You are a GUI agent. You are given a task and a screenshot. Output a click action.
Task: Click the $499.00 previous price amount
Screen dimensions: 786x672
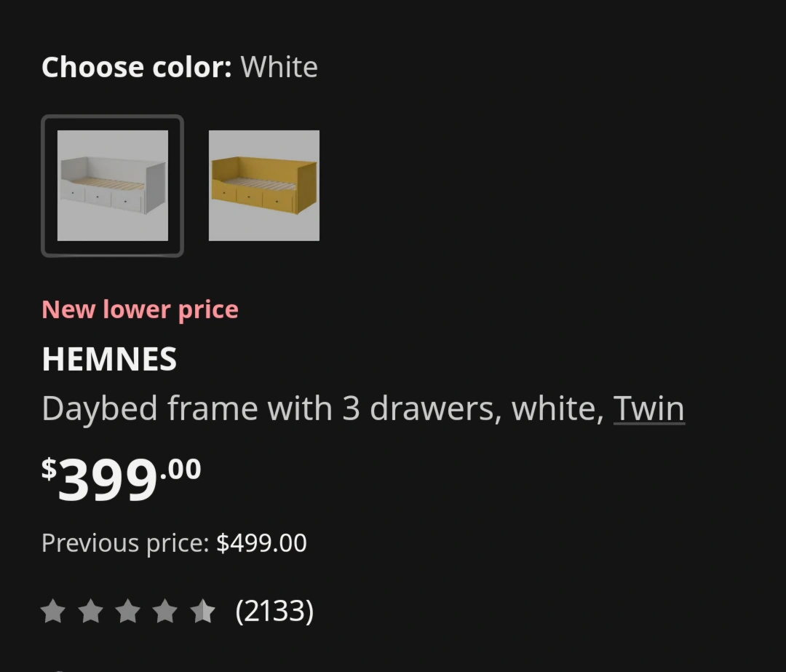point(261,543)
